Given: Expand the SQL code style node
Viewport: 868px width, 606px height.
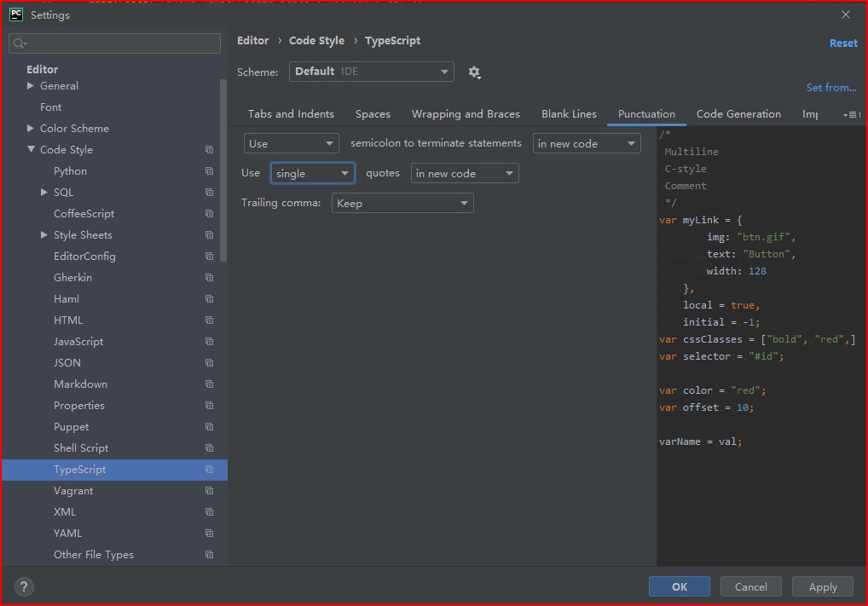Looking at the screenshot, I should (44, 193).
